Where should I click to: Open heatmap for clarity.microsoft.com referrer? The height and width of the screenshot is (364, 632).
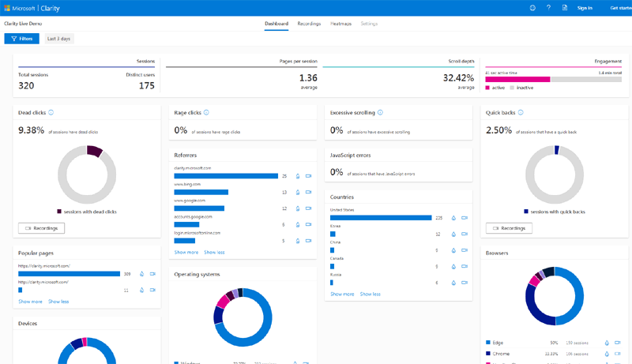pos(297,176)
